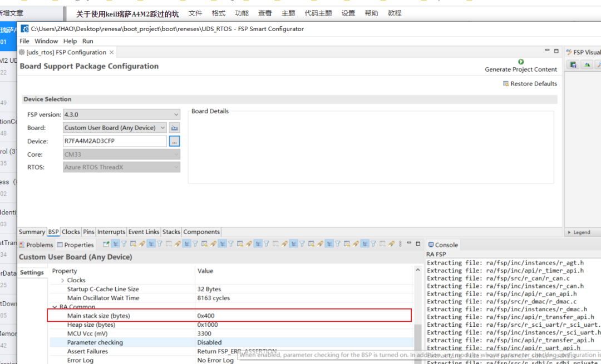Click the pin-to-selection icon in Properties toolbar
The image size is (601, 364).
106,244
